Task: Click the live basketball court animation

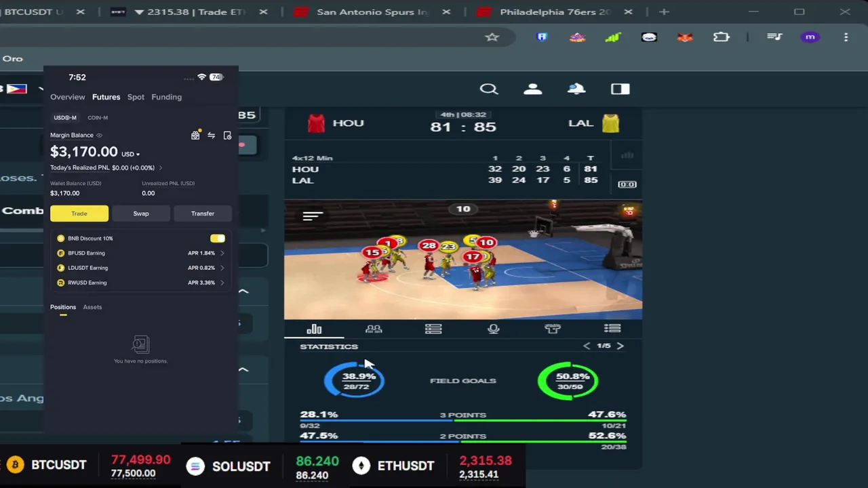Action: click(x=463, y=260)
